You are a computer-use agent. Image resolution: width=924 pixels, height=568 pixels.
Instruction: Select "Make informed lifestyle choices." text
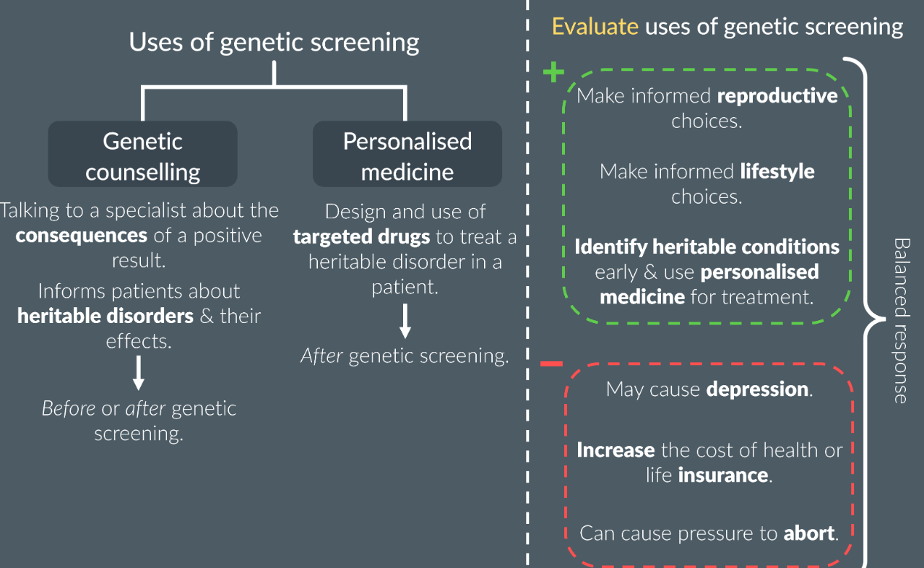707,184
